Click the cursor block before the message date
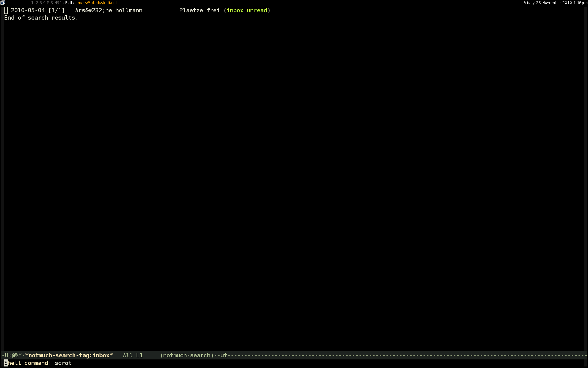The image size is (588, 368). (x=6, y=10)
